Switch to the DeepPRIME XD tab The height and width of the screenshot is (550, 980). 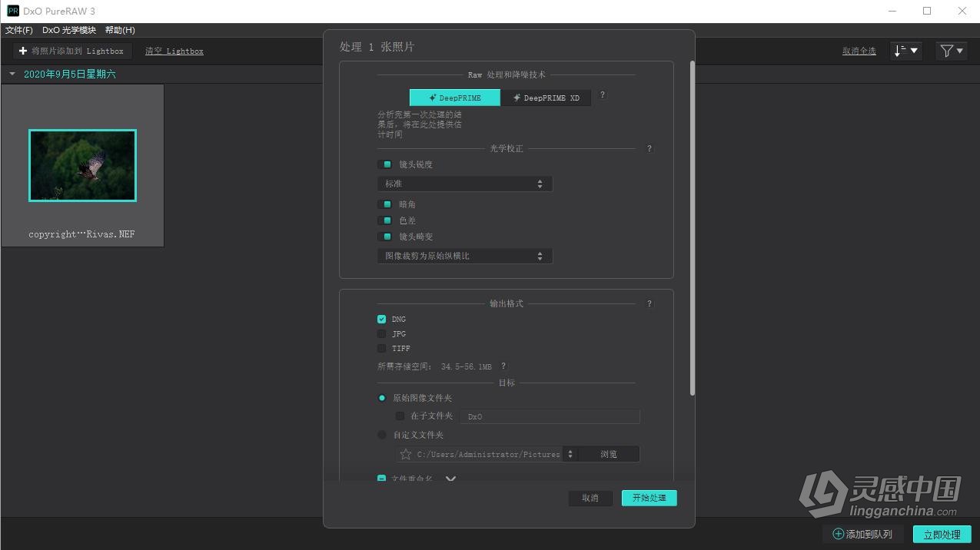(x=546, y=98)
